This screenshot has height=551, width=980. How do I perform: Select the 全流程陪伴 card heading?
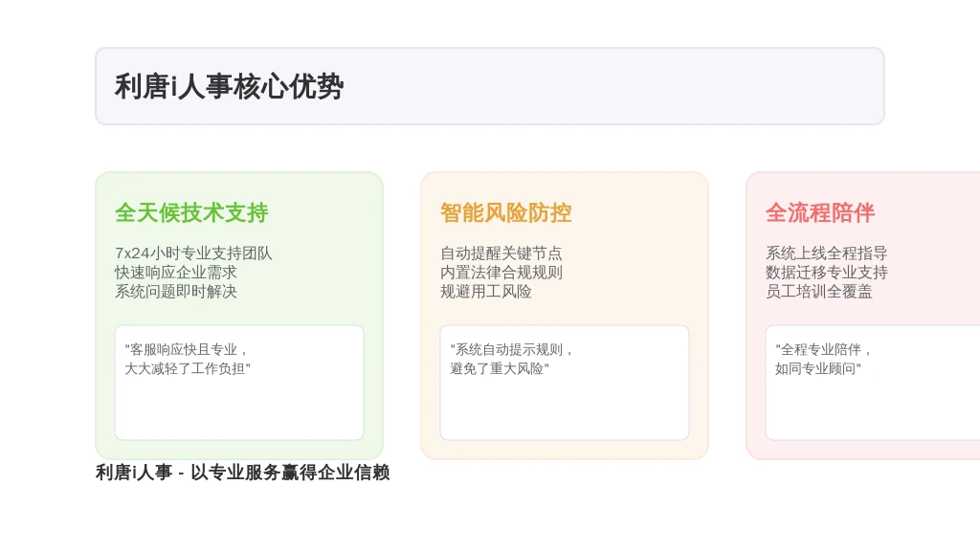click(x=820, y=212)
